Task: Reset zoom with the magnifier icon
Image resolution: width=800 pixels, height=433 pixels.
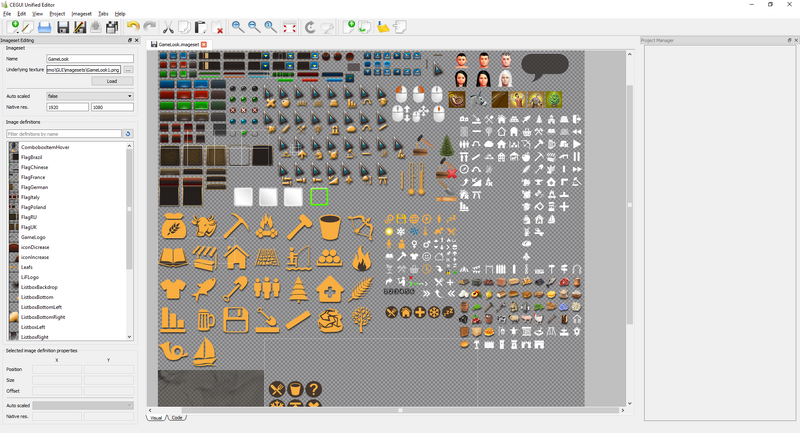Action: [x=270, y=27]
